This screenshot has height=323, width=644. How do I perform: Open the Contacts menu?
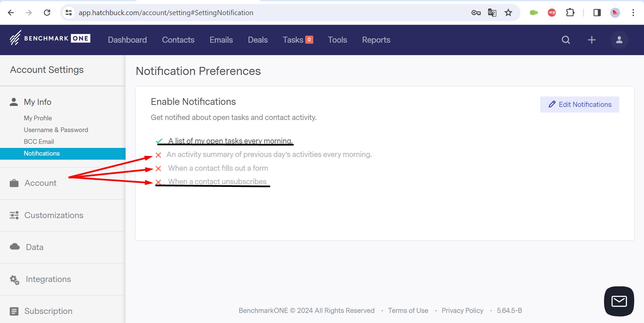click(178, 40)
